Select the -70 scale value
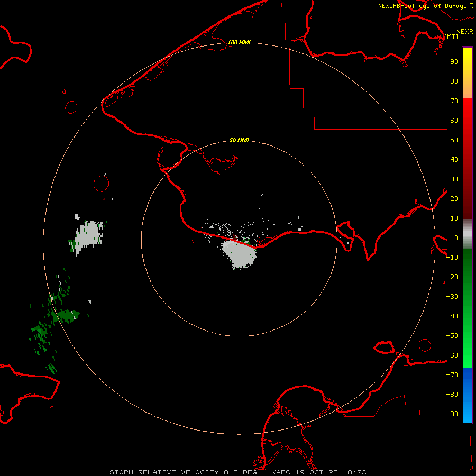Image resolution: width=476 pixels, height=476 pixels. tap(452, 375)
